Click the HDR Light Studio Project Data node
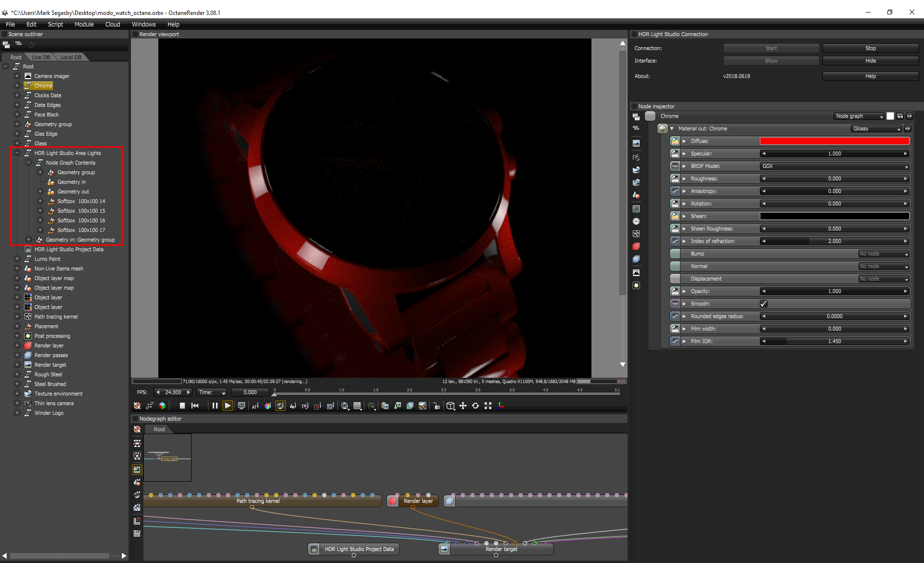The image size is (924, 563). pos(354,549)
